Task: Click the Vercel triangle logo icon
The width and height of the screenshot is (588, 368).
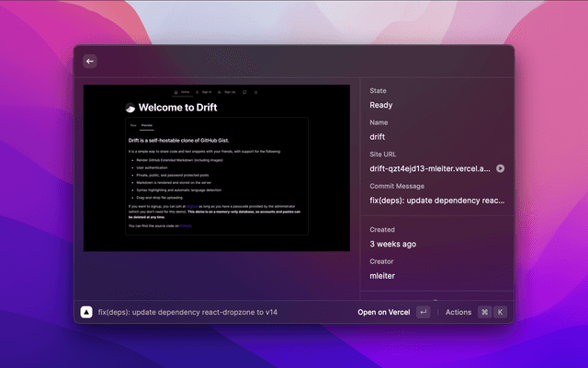Action: coord(86,312)
